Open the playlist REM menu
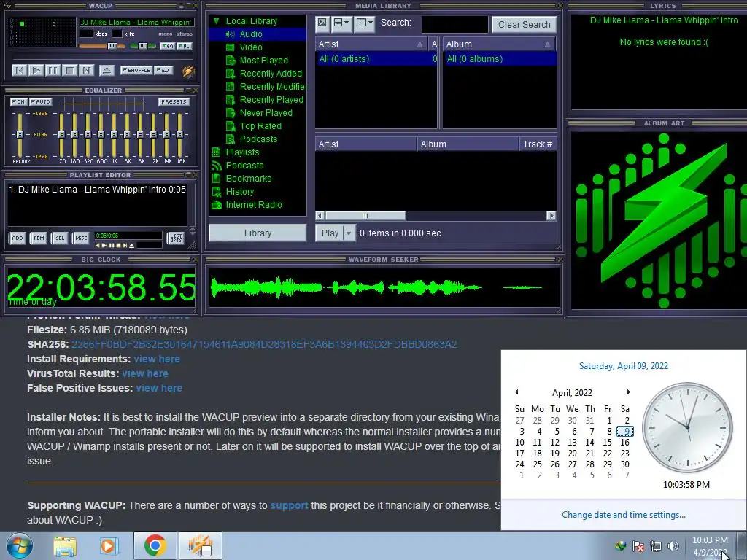The height and width of the screenshot is (560, 747). 39,238
